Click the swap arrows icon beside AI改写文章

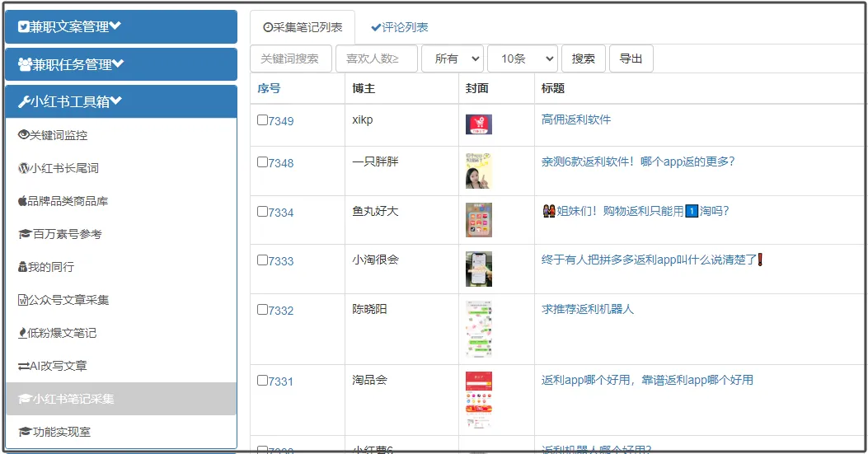(24, 366)
